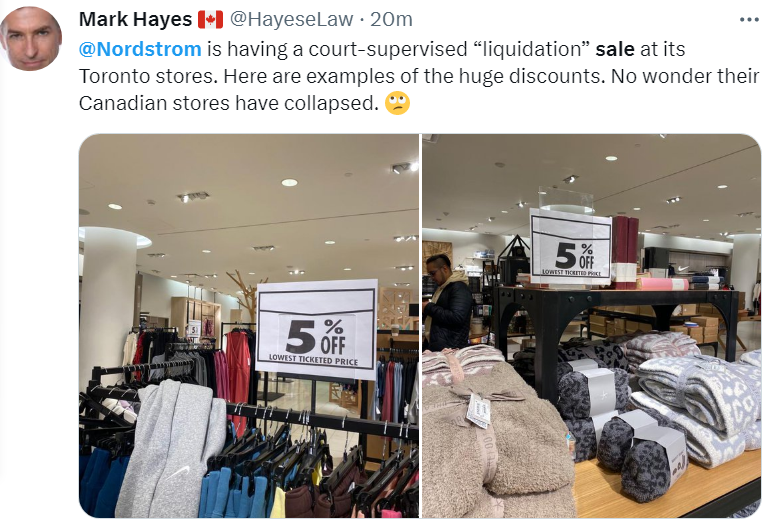Open the @Nordstrom mention
The width and height of the screenshot is (772, 525).
click(140, 49)
